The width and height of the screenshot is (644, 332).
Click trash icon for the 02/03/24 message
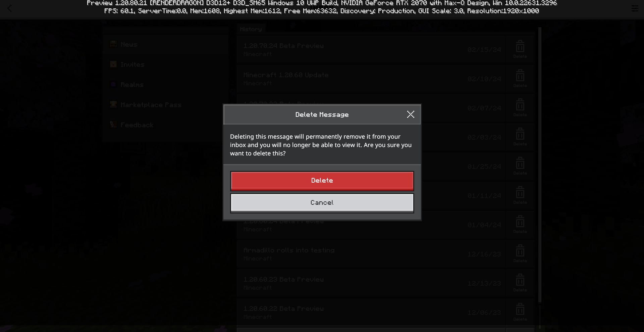pos(520,137)
